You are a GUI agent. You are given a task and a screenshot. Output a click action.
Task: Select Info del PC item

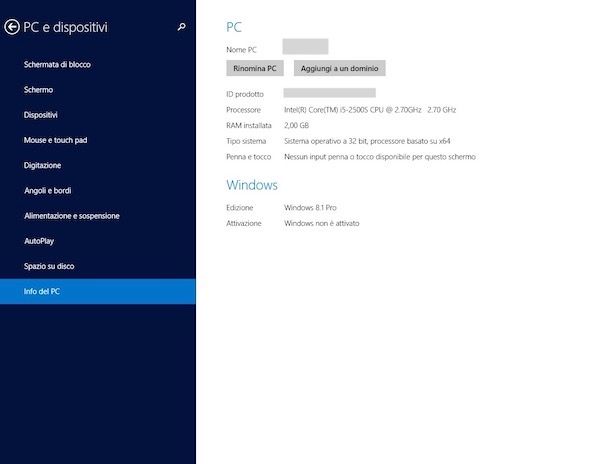(x=98, y=291)
